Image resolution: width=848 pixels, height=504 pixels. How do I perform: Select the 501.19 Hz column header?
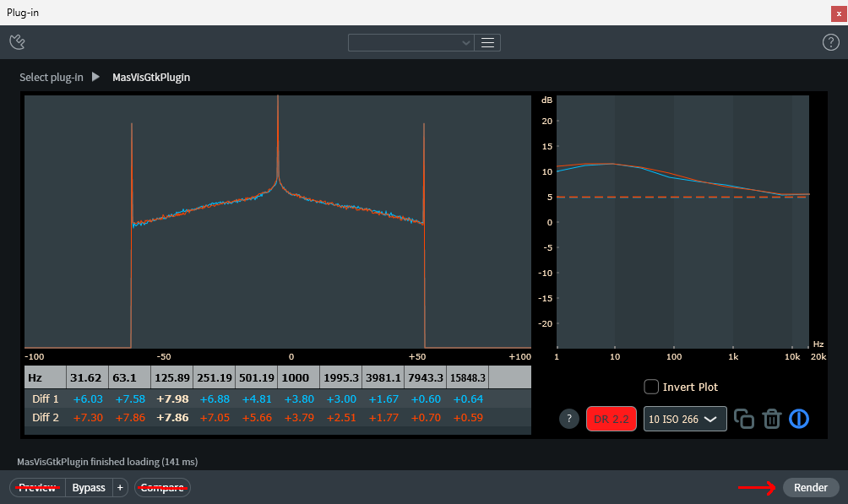point(257,377)
